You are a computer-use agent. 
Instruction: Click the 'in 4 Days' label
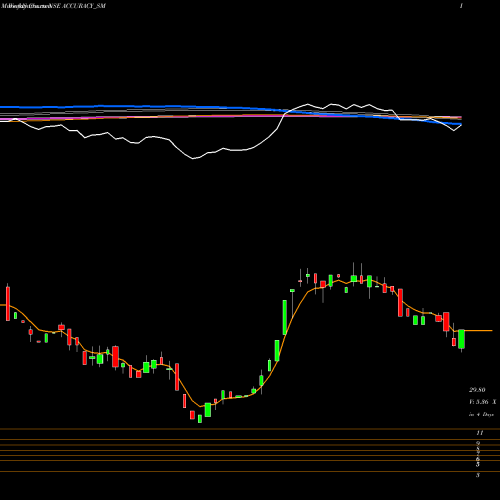(481, 414)
